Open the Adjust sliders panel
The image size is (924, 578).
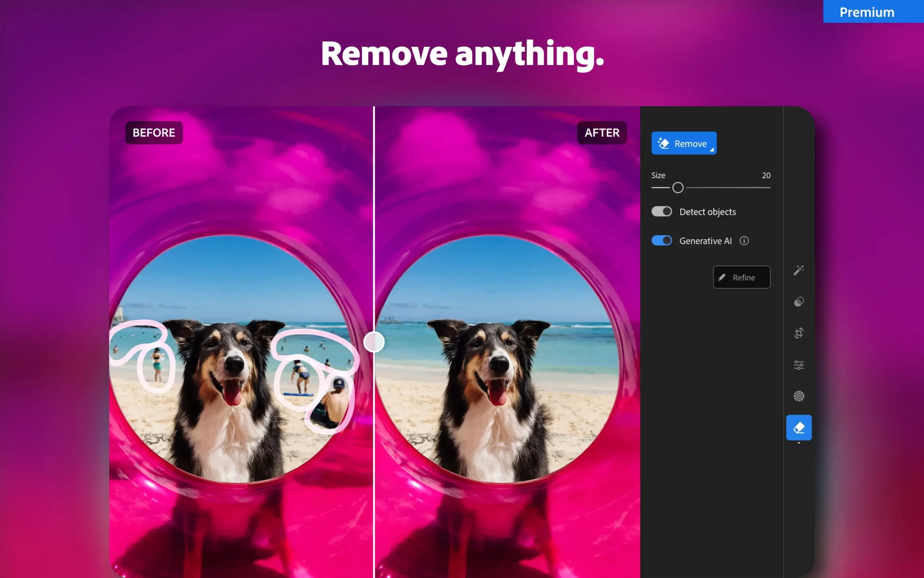coord(799,365)
